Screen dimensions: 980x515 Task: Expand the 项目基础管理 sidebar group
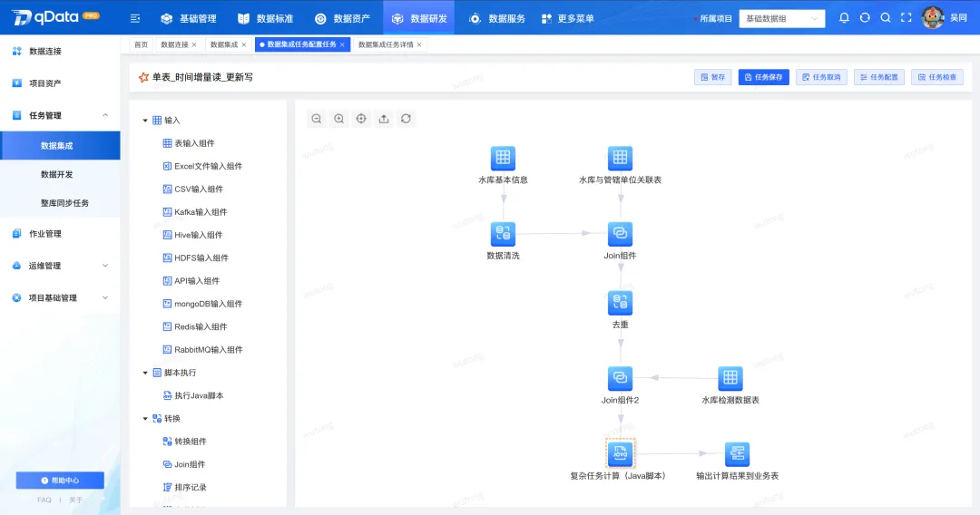[x=105, y=297]
